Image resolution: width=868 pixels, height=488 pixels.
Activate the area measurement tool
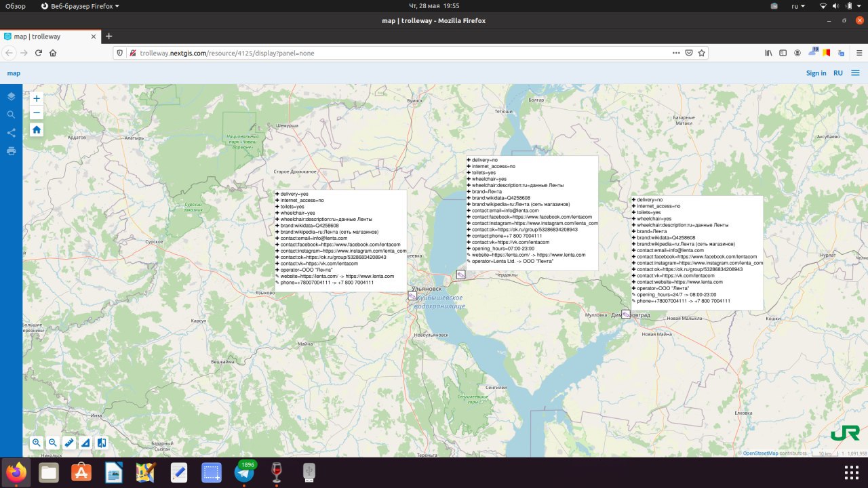pos(85,443)
